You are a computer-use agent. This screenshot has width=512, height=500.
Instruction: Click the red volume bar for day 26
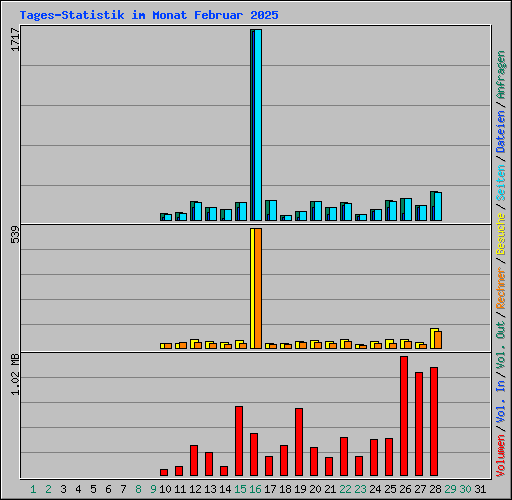(404, 416)
